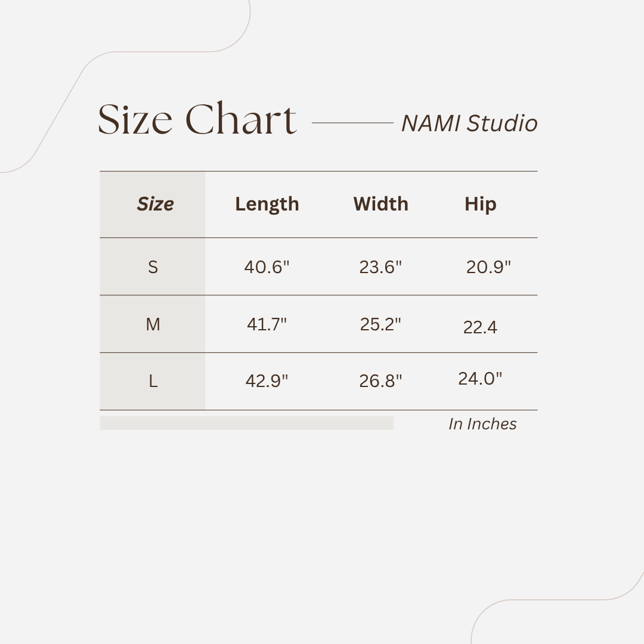Click the 23.6" width value
The width and height of the screenshot is (644, 644).
tap(380, 267)
